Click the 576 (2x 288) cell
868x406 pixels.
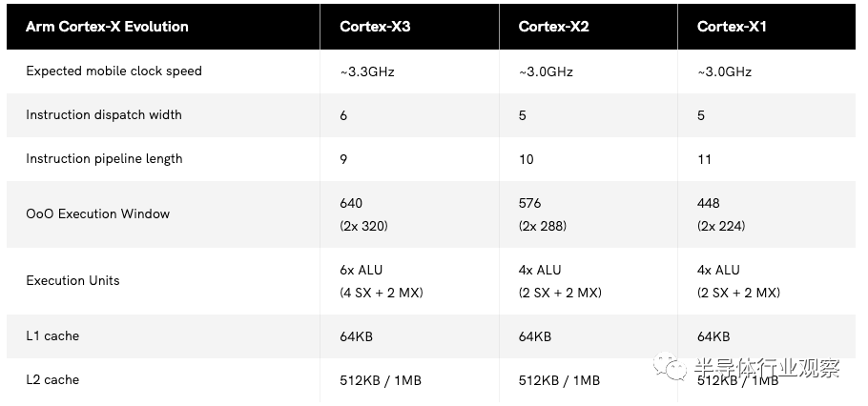point(543,214)
